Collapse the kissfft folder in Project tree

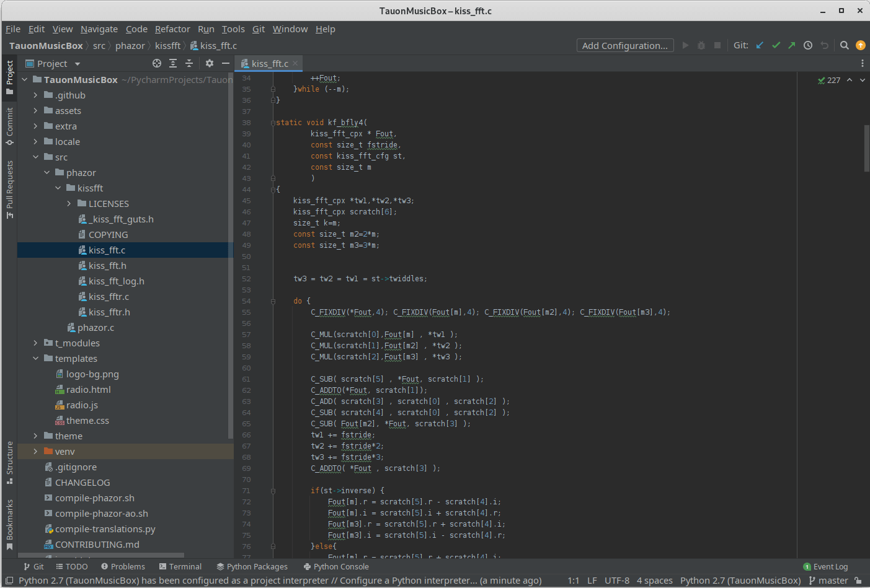point(57,188)
